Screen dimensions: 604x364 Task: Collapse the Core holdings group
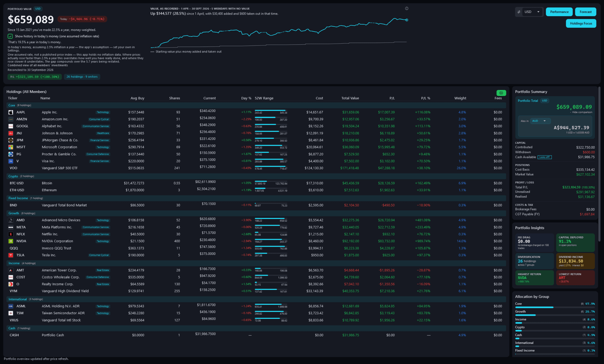(x=256, y=105)
